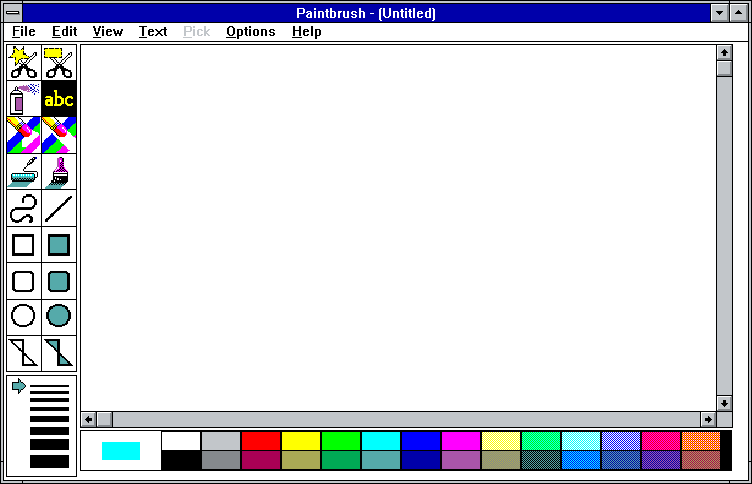Select the white color swatch
The width and height of the screenshot is (752, 484).
[x=181, y=441]
